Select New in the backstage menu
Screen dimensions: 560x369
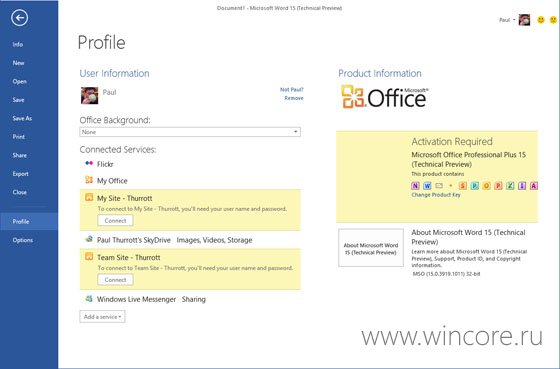19,63
